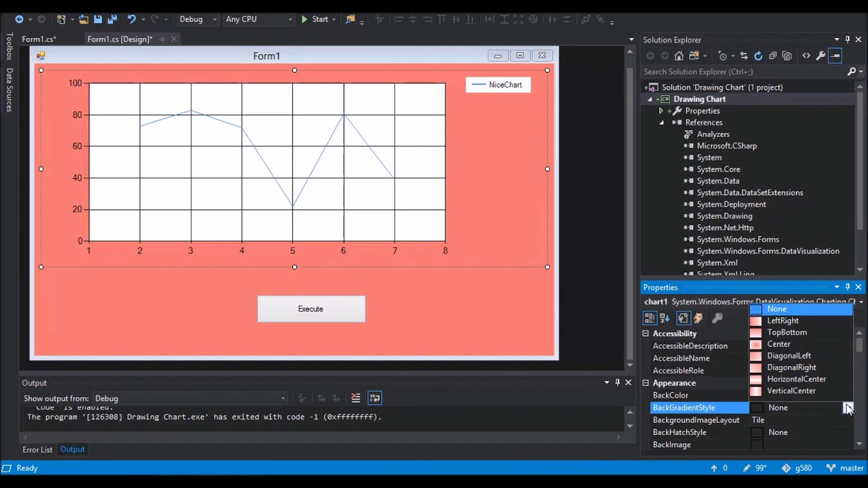This screenshot has height=488, width=868.
Task: Click the BackGradientStyle dropdown arrow
Action: [848, 407]
